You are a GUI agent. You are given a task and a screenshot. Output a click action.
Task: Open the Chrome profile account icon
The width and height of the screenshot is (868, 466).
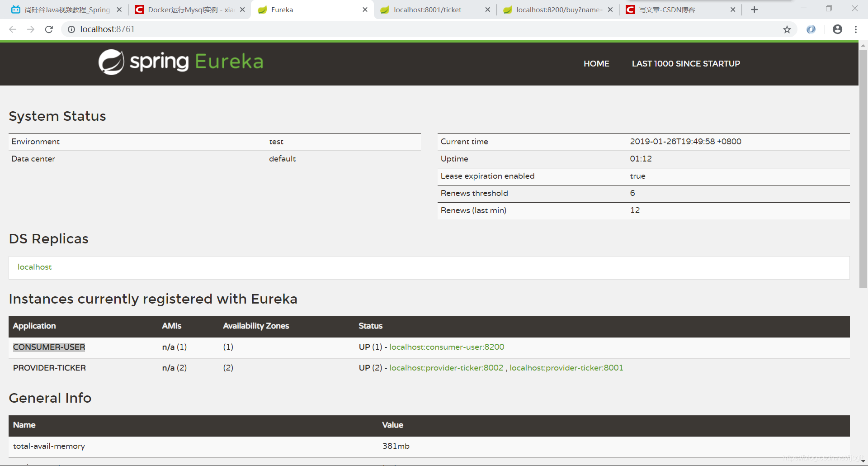coord(837,29)
